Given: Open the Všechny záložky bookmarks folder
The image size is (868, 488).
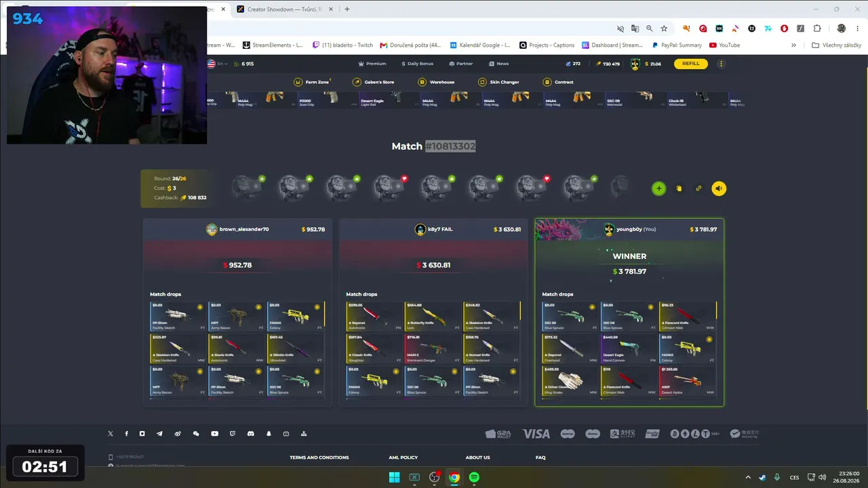Looking at the screenshot, I should tap(837, 45).
